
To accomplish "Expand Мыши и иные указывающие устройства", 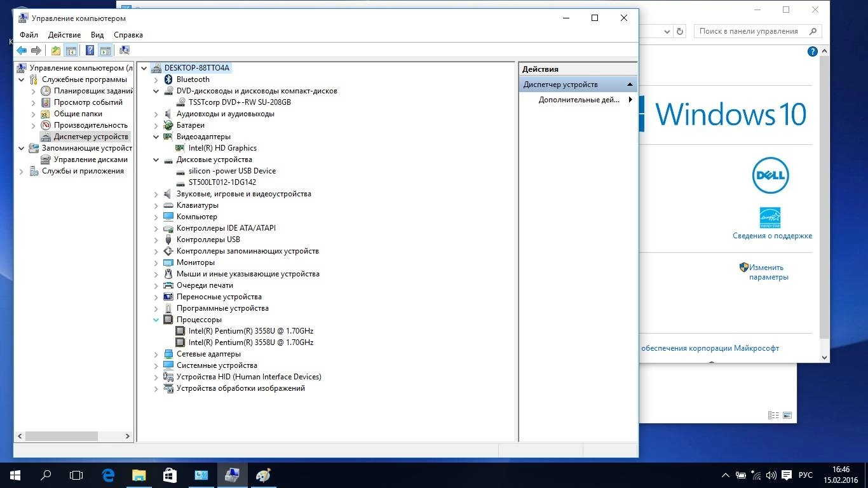I will point(156,274).
